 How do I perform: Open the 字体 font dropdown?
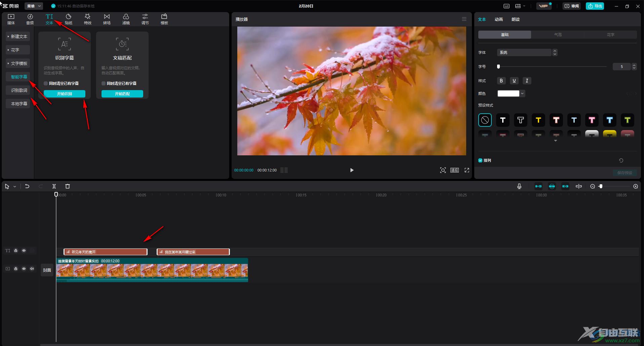point(527,52)
